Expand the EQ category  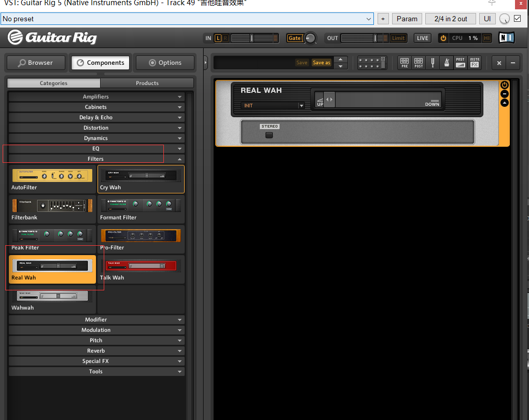(96, 149)
